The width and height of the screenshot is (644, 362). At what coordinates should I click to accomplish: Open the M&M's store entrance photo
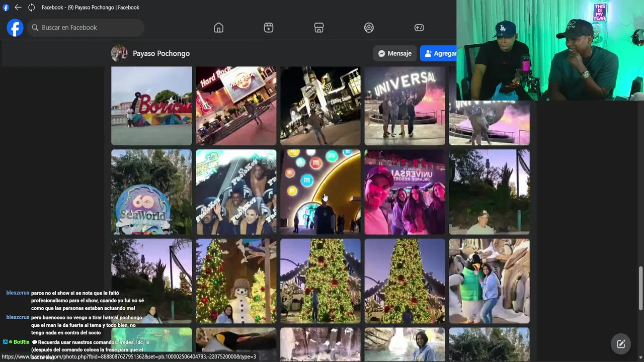coord(320,192)
